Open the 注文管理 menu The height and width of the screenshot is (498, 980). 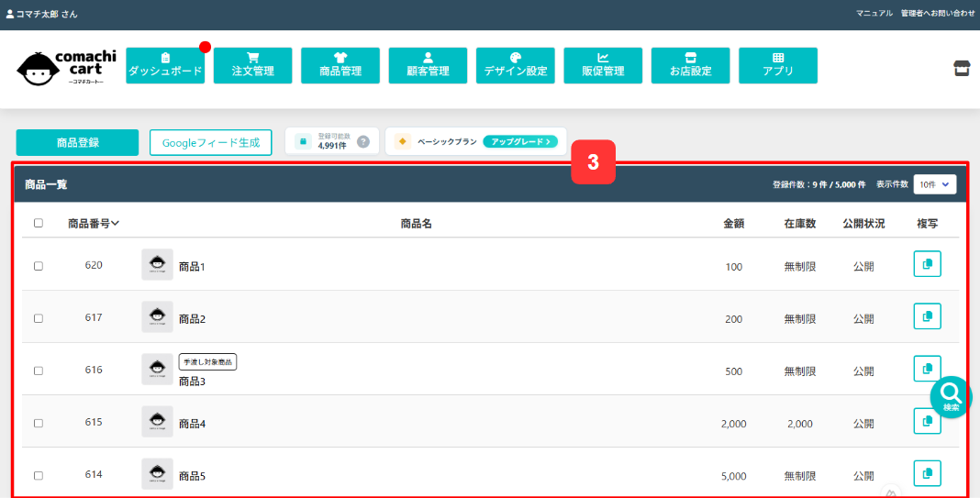click(x=252, y=66)
